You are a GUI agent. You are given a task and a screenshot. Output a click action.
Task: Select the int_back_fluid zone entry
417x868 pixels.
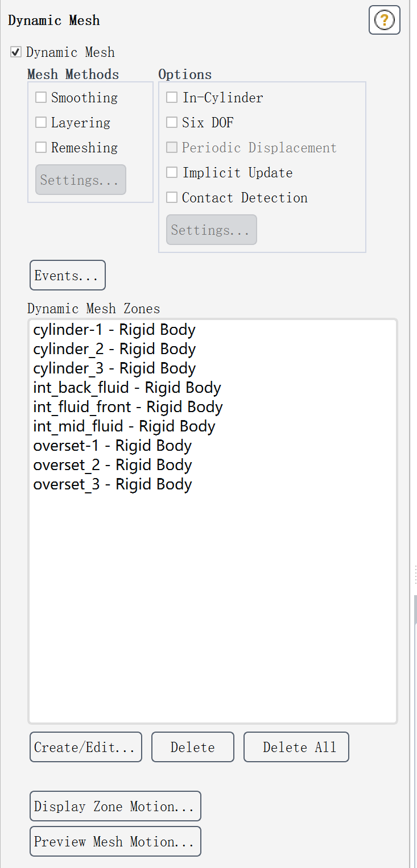pyautogui.click(x=126, y=388)
